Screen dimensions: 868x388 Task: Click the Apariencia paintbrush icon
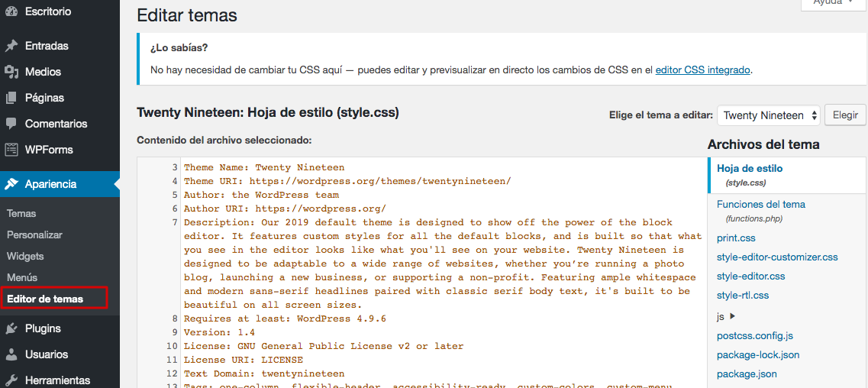[11, 184]
